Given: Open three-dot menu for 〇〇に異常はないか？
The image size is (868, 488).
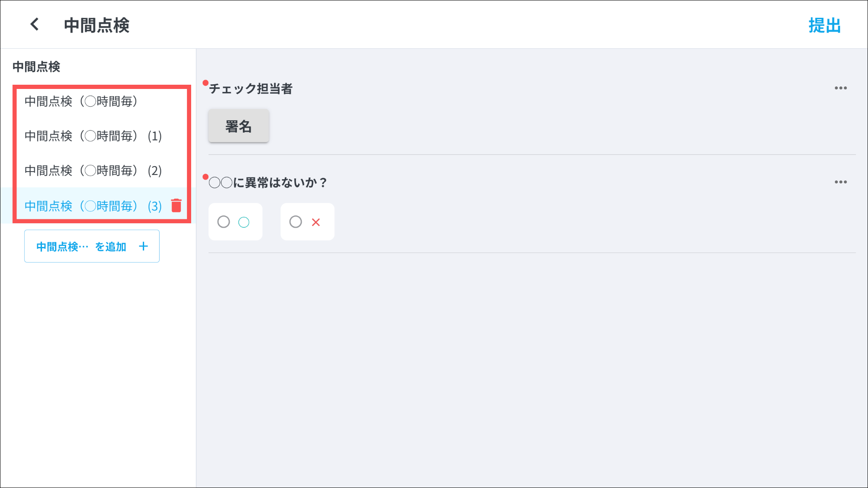Looking at the screenshot, I should 840,182.
